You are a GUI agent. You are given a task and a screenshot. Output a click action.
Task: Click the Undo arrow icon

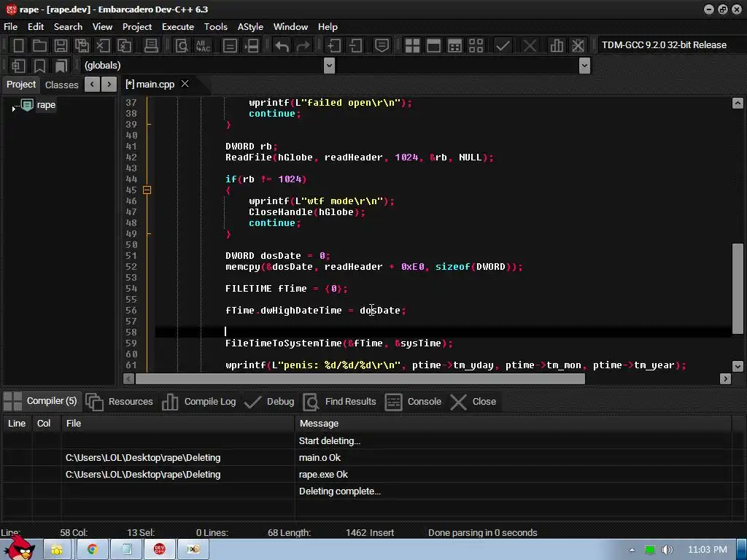pos(282,46)
